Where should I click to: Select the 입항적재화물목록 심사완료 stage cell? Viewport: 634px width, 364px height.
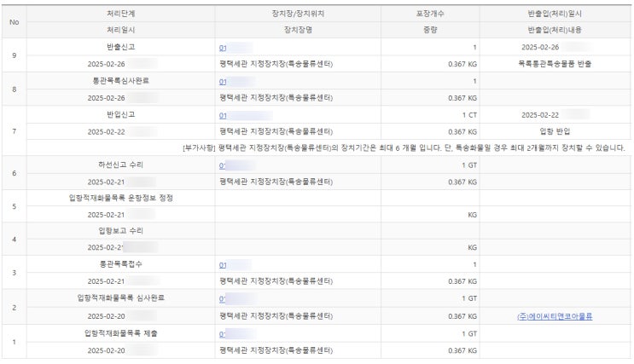(121, 298)
